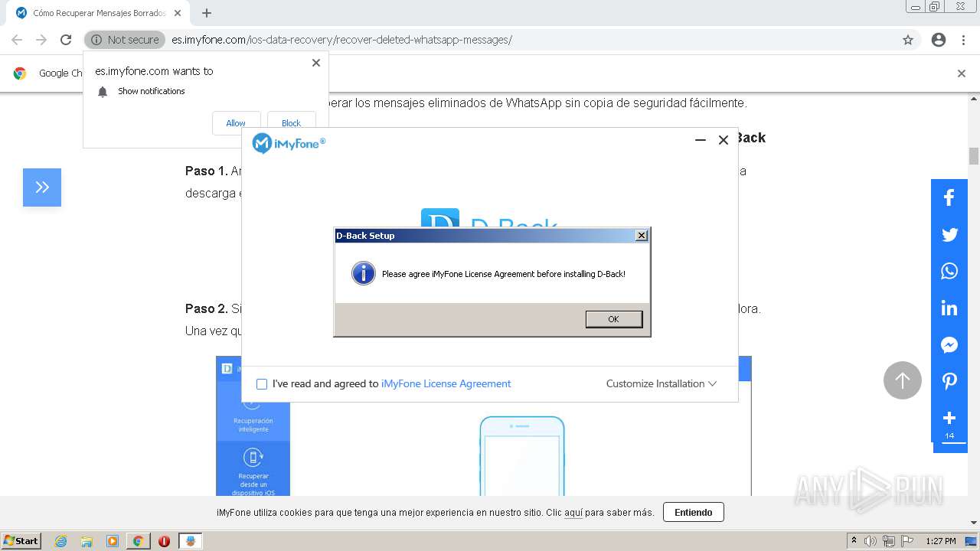
Task: Open the iMyFone License Agreement link
Action: (446, 384)
